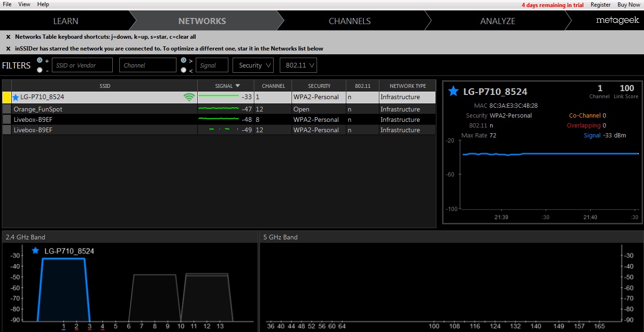Click the LG-P710_8524 signal sparkline at -33
The image size is (644, 332).
point(218,96)
